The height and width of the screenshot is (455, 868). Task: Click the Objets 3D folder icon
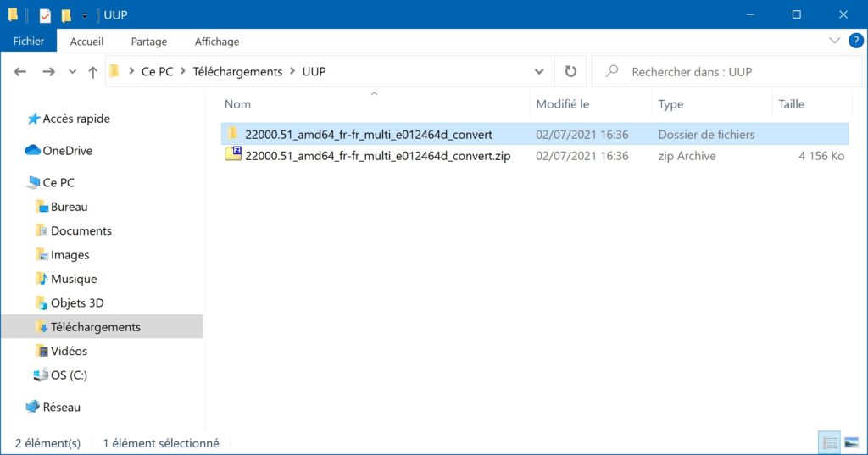[42, 302]
